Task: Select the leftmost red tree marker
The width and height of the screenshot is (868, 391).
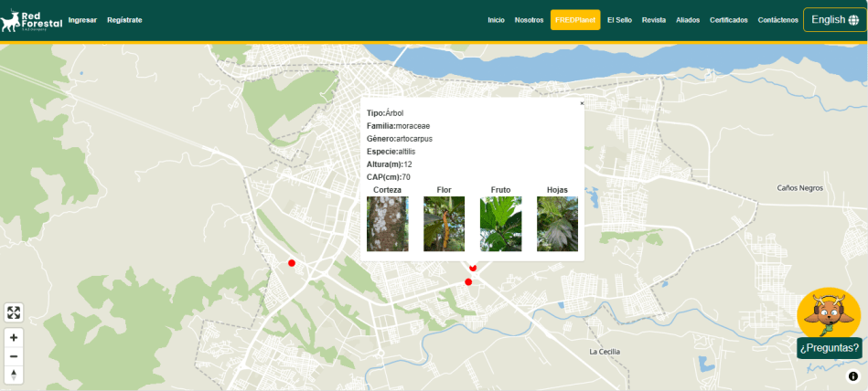Action: 292,263
